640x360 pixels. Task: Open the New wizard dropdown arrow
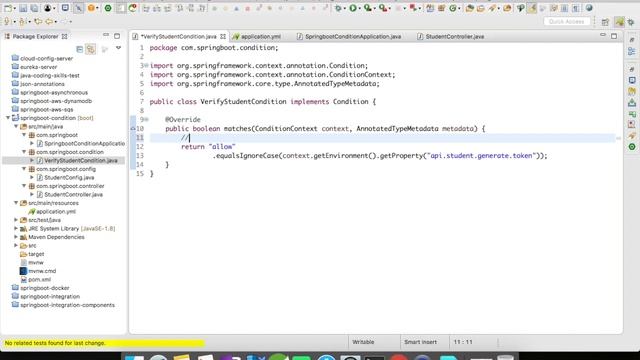[x=14, y=9]
